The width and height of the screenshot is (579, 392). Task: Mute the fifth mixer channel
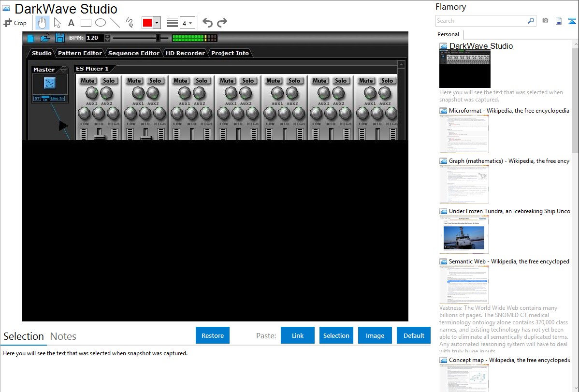(273, 81)
